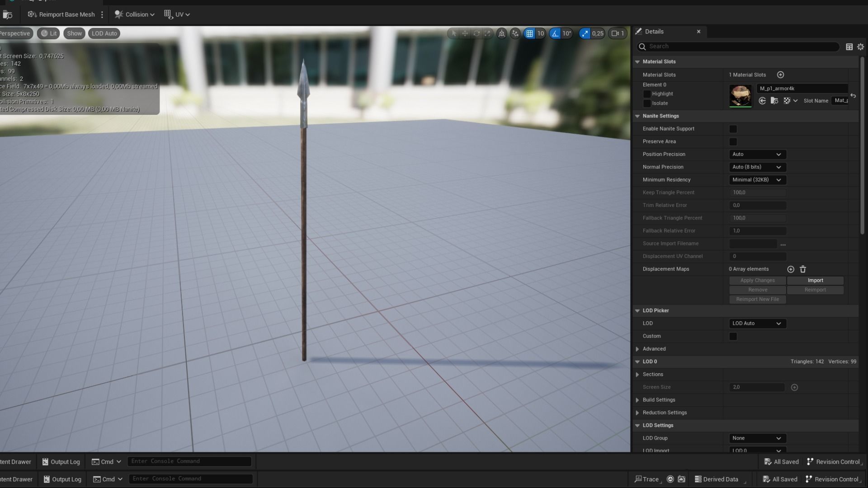Toggle scale snapping icon

585,33
